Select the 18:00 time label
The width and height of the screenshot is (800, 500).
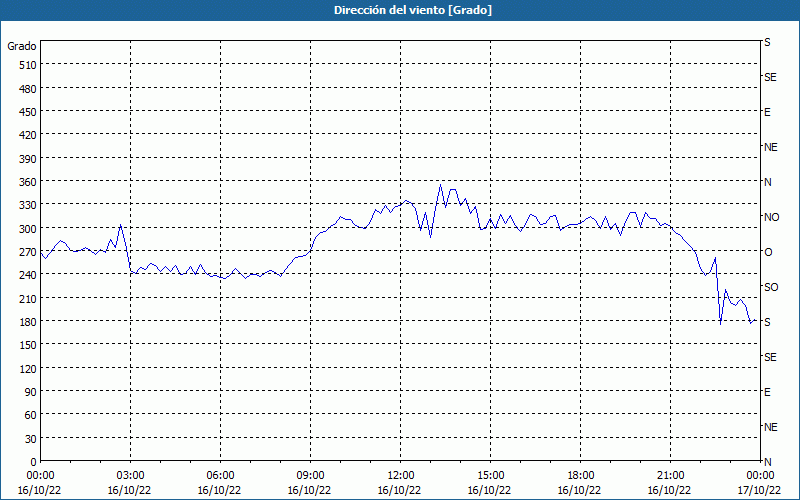tap(581, 476)
